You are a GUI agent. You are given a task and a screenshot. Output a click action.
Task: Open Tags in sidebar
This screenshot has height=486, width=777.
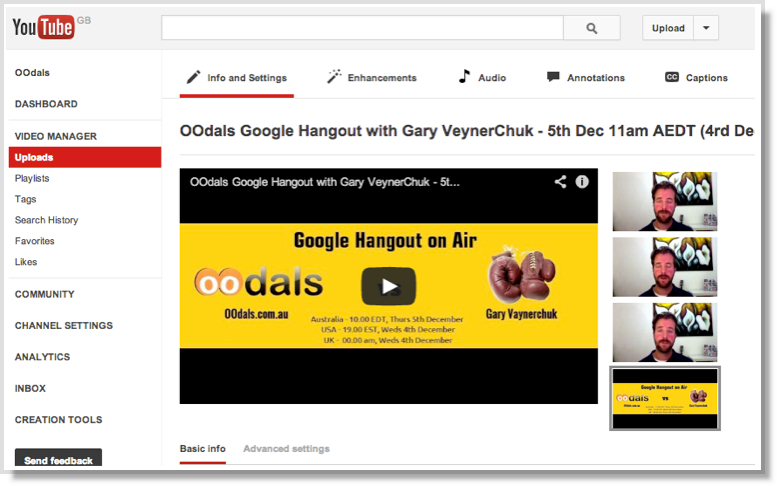tap(25, 199)
